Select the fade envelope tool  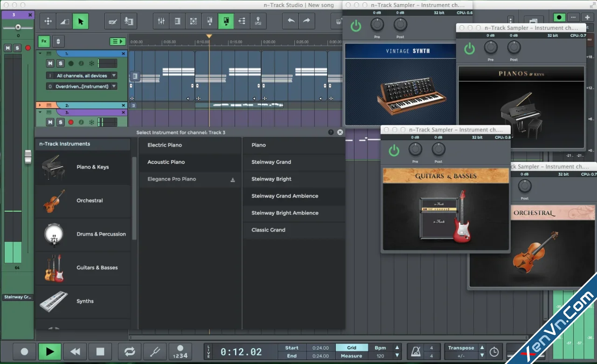coord(64,21)
